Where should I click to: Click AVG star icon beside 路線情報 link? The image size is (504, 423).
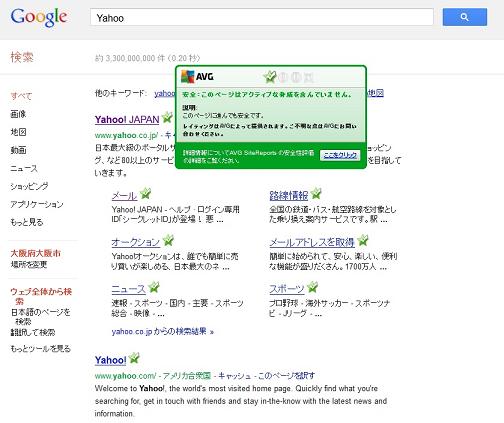click(316, 193)
